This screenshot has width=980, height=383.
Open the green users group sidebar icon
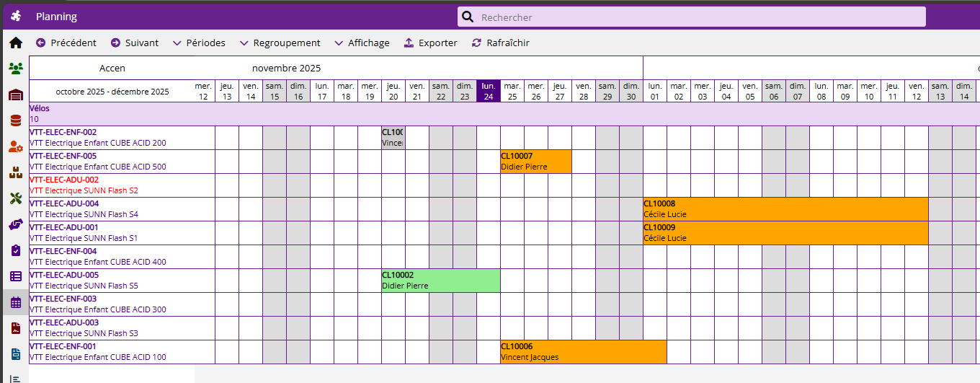[x=15, y=69]
